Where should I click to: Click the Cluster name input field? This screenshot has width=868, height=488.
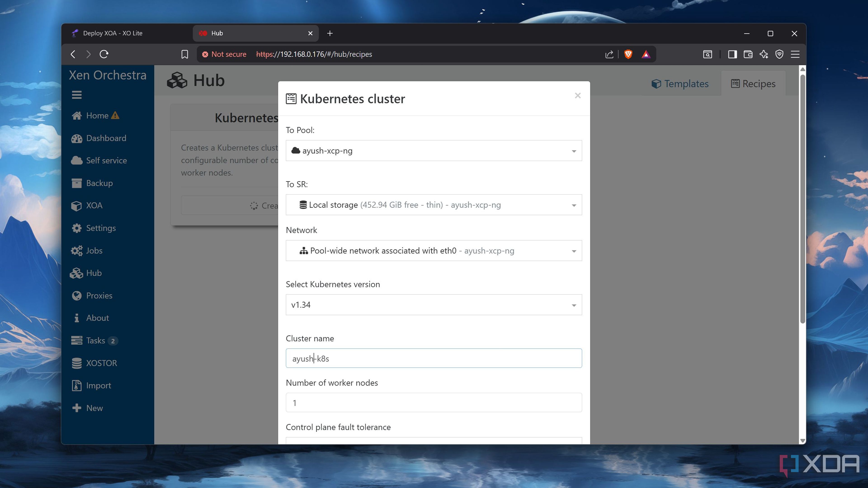coord(434,358)
